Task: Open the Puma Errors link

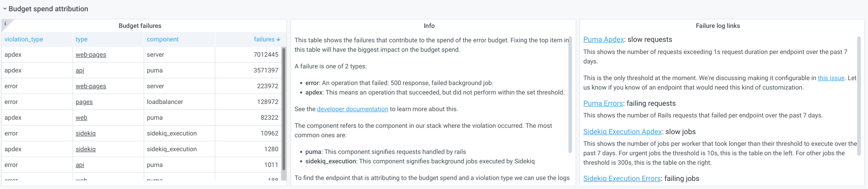Action: 603,103
